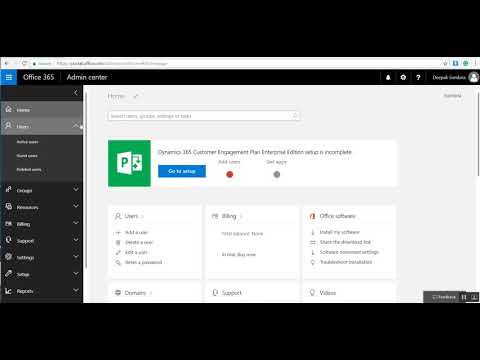Image resolution: width=480 pixels, height=360 pixels.
Task: Expand the Support section chevron
Action: click(76, 240)
